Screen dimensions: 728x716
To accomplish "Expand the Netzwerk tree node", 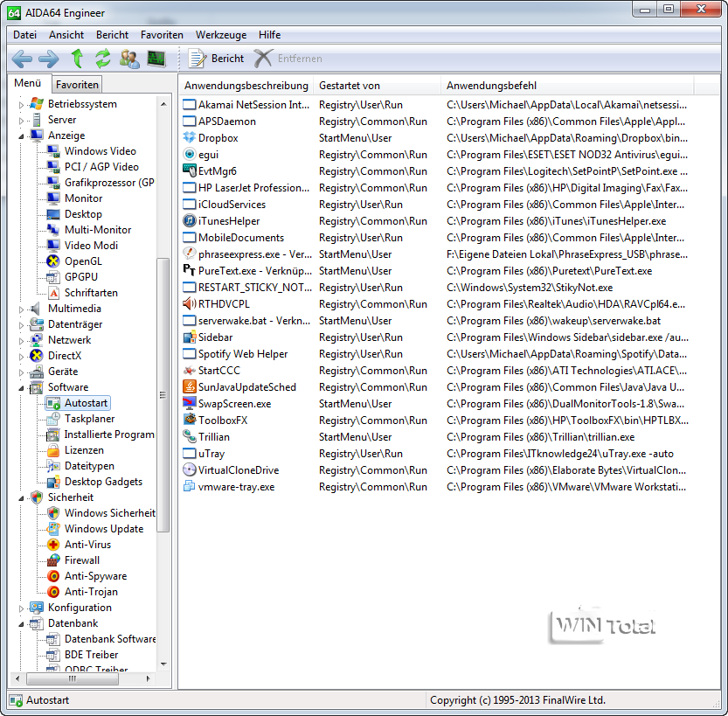I will (22, 340).
